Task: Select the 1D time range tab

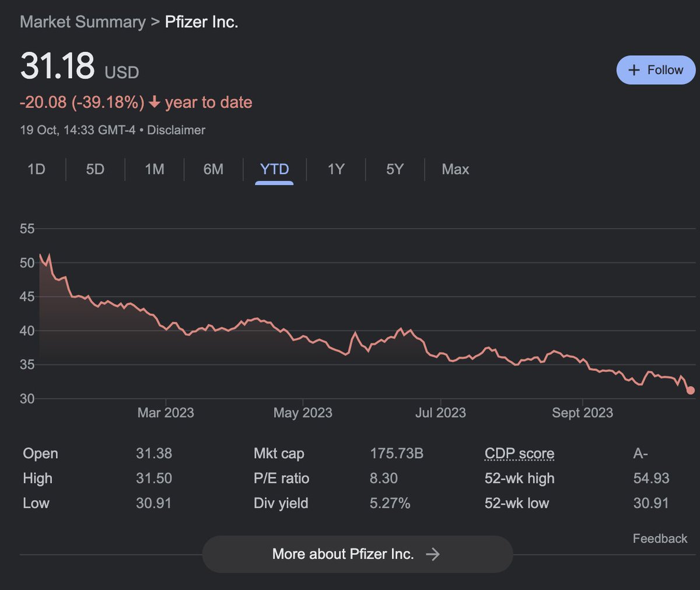Action: pos(36,169)
